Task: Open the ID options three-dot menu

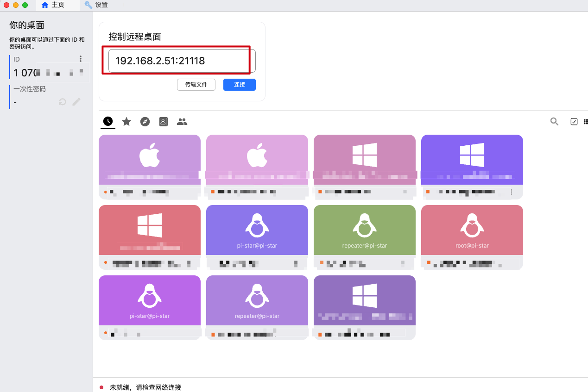Action: tap(81, 59)
